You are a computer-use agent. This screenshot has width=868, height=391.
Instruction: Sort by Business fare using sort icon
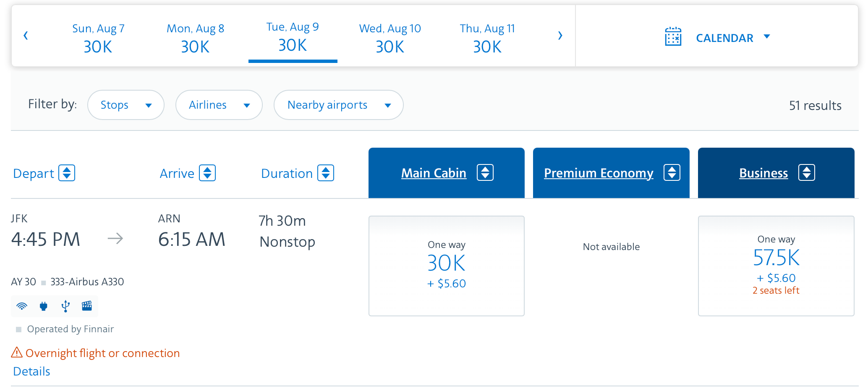pyautogui.click(x=806, y=172)
